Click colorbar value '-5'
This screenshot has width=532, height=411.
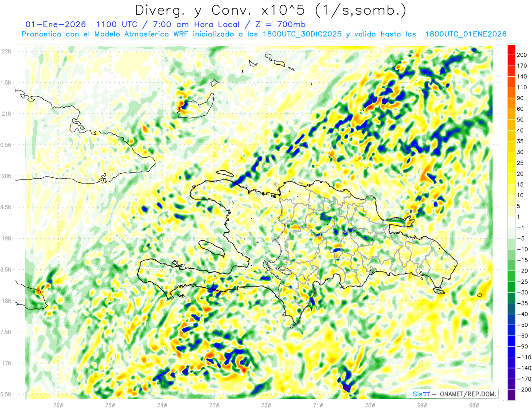point(521,239)
